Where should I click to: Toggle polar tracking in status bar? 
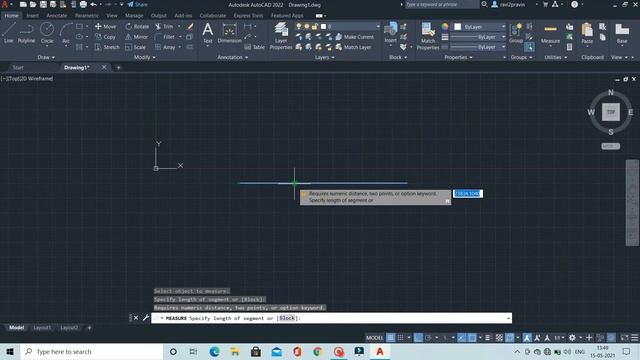428,338
